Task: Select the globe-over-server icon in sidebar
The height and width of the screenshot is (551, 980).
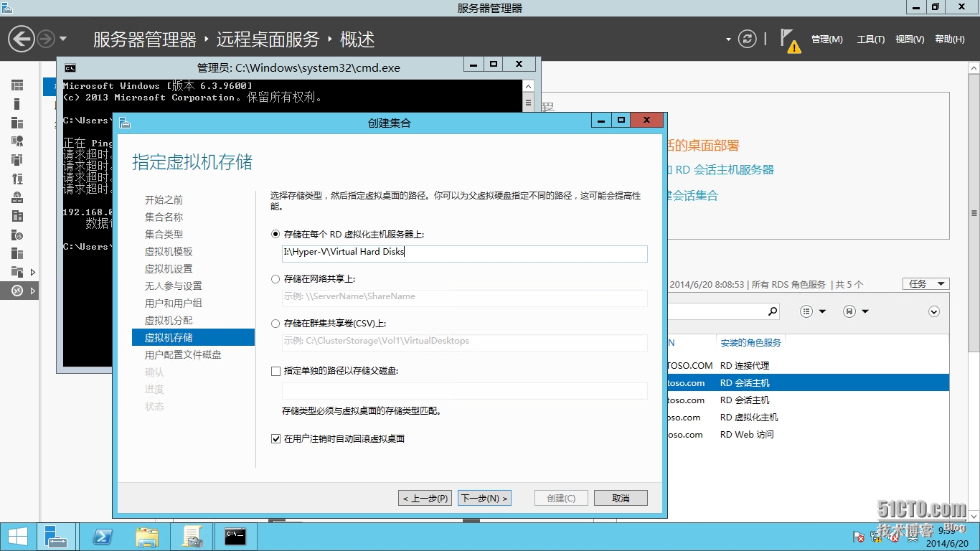Action: pos(17,197)
